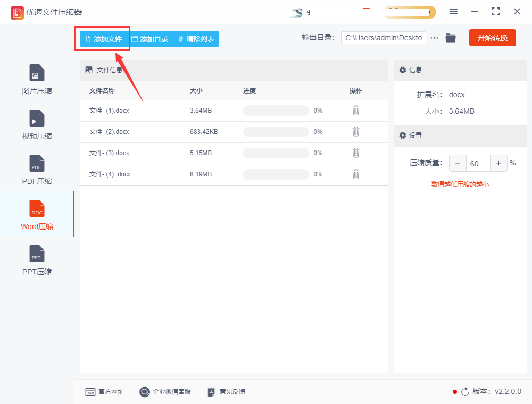The image size is (532, 404).
Task: Click the 文件信息 header icon
Action: click(x=89, y=70)
